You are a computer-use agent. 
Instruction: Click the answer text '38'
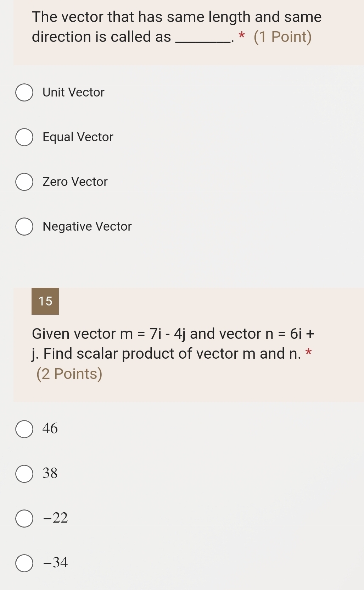(50, 473)
